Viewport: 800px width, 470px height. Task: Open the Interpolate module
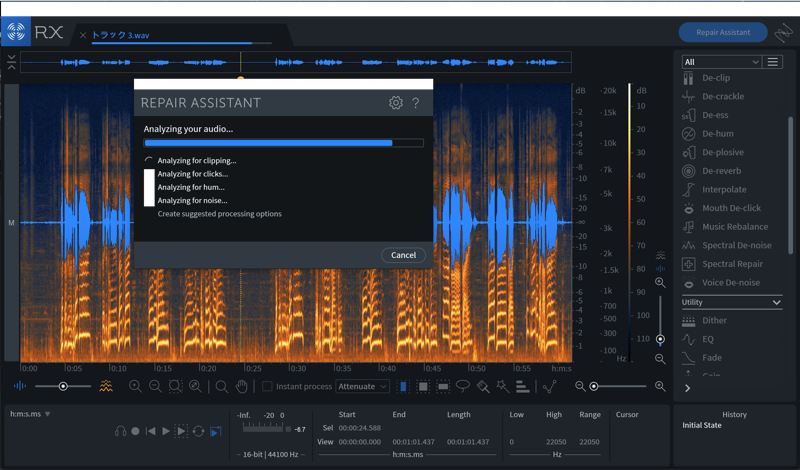714,189
